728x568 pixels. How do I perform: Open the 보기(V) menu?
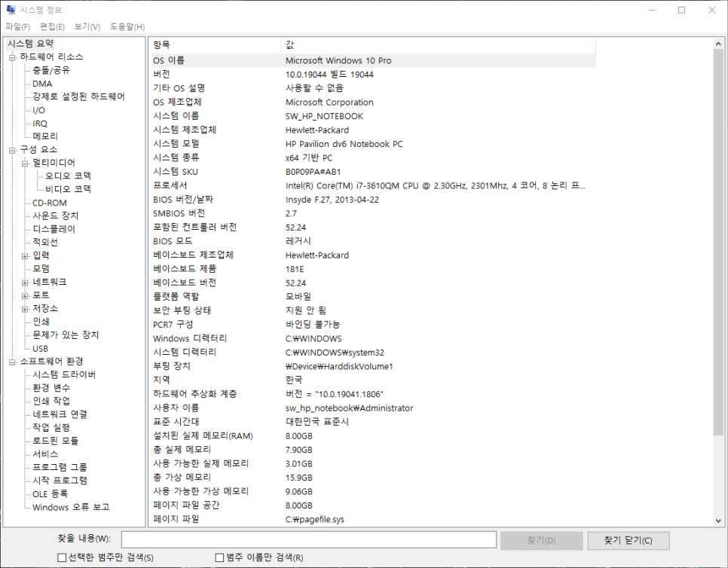point(87,27)
